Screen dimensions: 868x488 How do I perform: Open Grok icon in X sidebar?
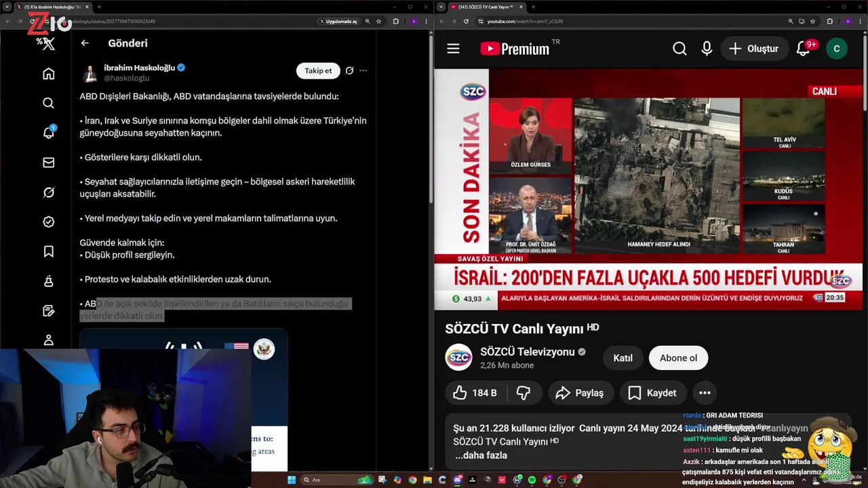click(x=48, y=192)
